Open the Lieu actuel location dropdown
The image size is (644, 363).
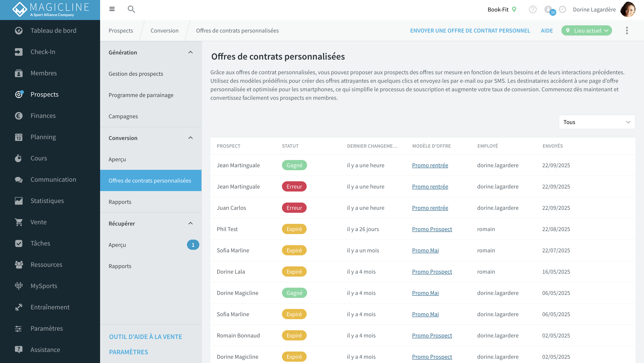586,30
